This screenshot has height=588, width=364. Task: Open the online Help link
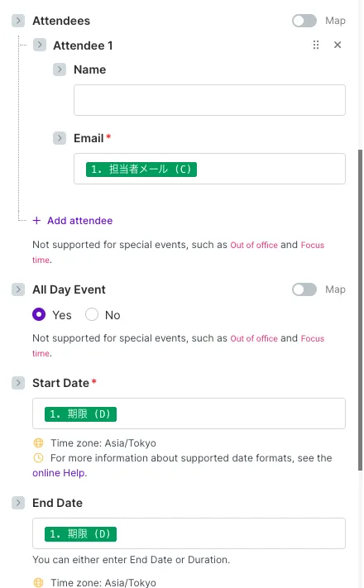point(60,473)
